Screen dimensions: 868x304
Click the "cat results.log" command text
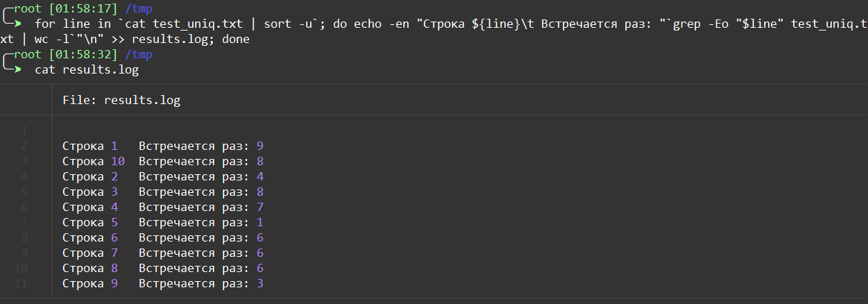tap(87, 70)
